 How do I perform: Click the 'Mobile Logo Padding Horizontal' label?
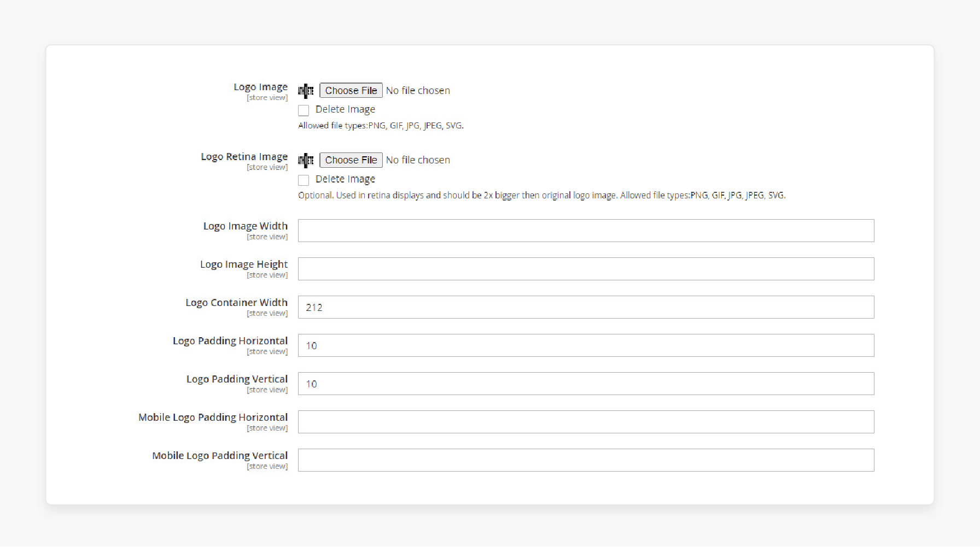click(213, 417)
